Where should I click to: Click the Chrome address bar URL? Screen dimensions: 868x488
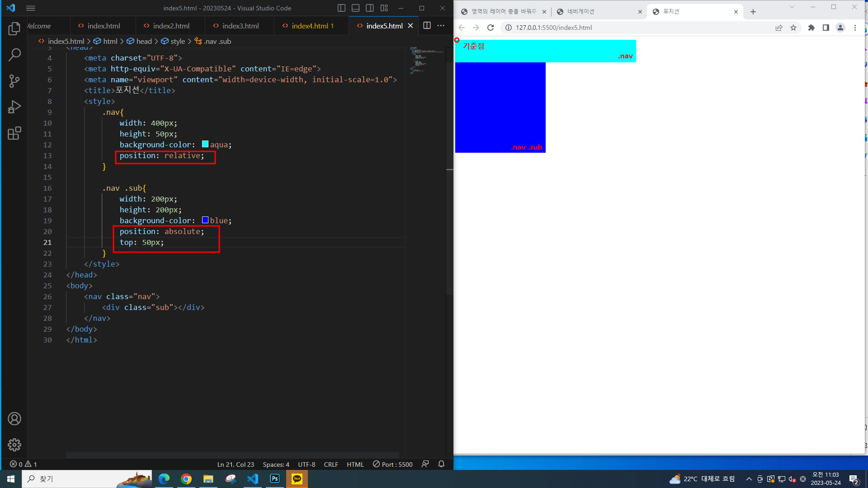coord(554,28)
